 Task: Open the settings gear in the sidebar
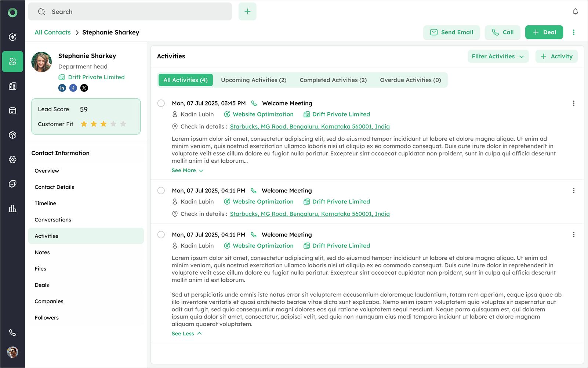point(12,159)
